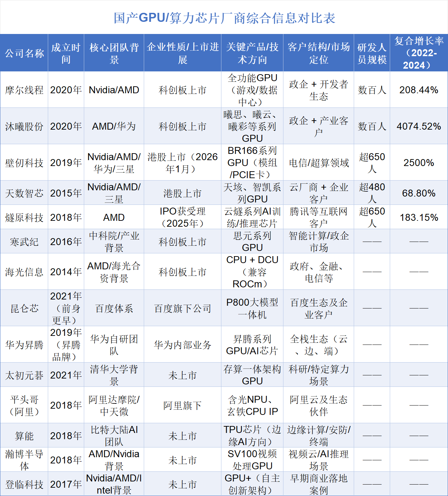Click 含光NPU、玄铁CPU IP cell

pos(252,405)
